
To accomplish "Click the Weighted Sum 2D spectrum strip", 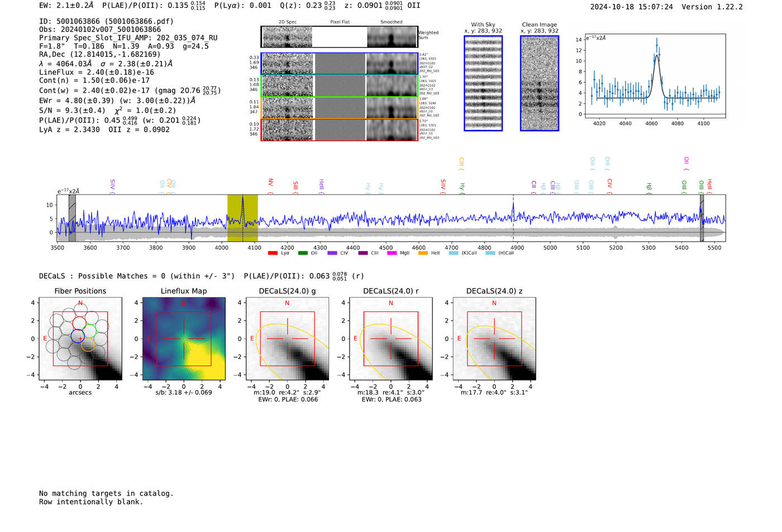I will (x=340, y=37).
